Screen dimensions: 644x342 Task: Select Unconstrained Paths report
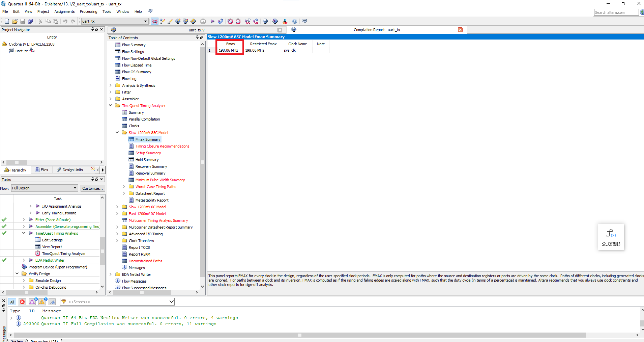point(145,261)
